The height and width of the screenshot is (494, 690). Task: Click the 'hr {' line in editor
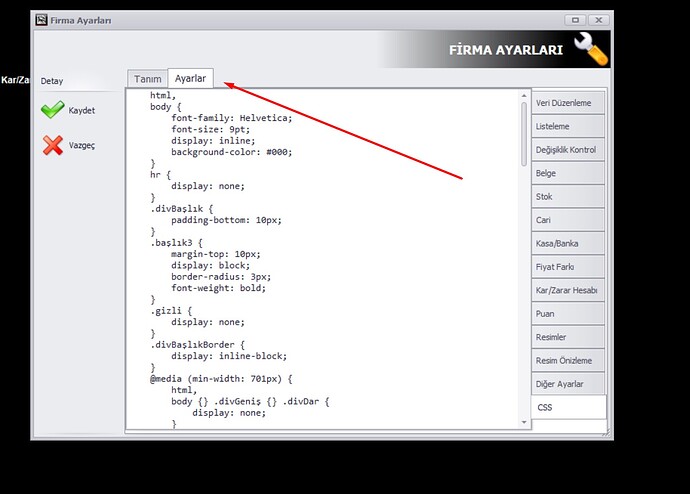[x=160, y=175]
